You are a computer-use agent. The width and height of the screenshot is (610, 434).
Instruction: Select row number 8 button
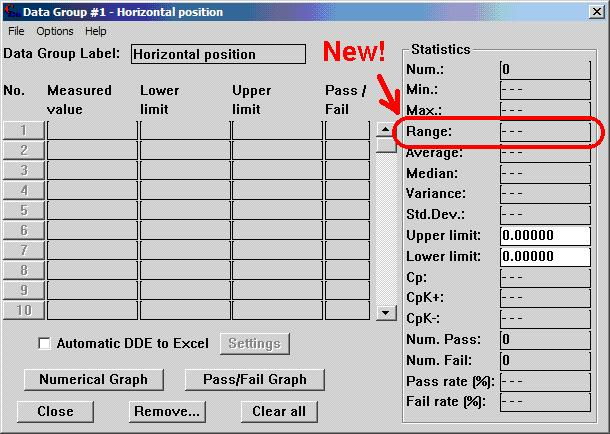point(24,270)
